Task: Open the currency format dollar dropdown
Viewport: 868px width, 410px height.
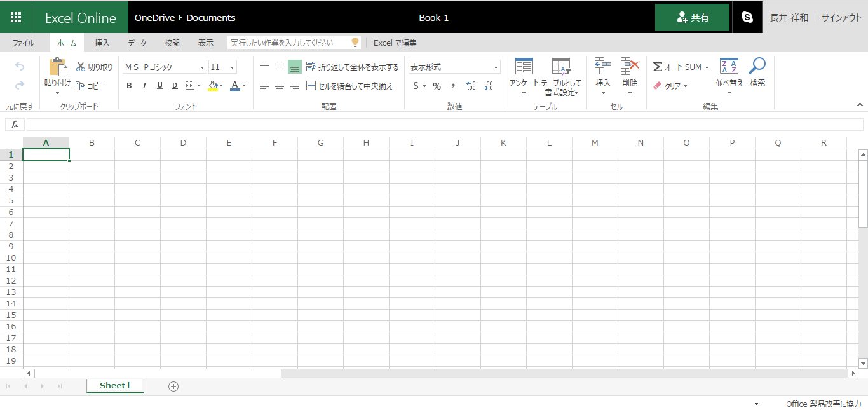Action: pos(419,86)
